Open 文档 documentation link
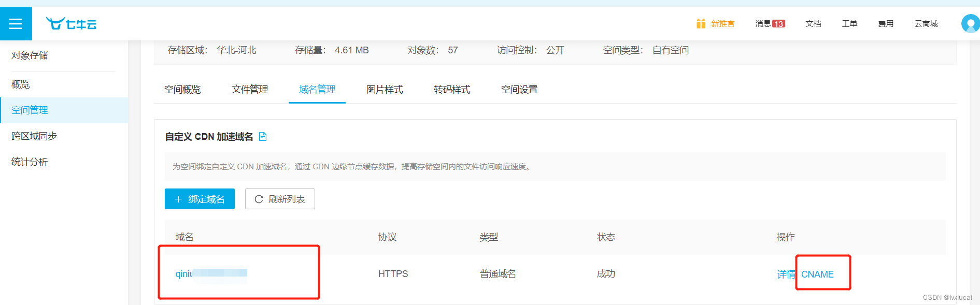 point(813,24)
